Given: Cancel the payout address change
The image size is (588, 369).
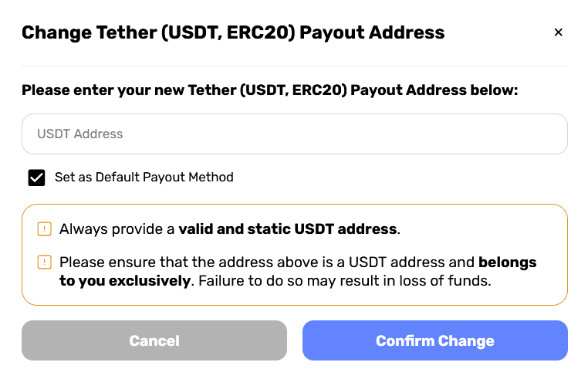Looking at the screenshot, I should pos(154,340).
